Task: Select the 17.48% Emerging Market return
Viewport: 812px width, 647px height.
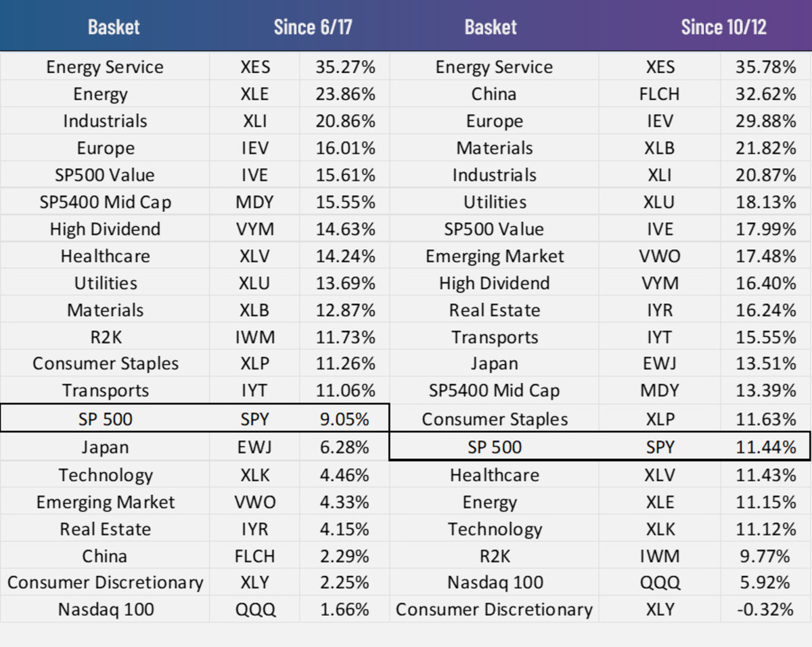Action: [x=766, y=256]
